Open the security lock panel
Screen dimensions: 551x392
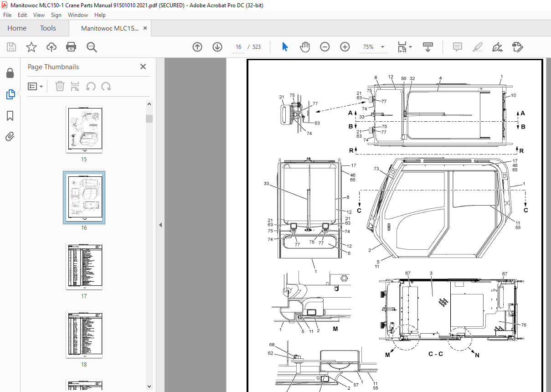[x=10, y=73]
